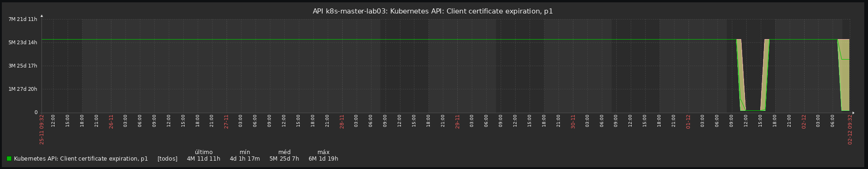Click the méd value 5M 25d 7h
The height and width of the screenshot is (169, 868).
[x=284, y=159]
